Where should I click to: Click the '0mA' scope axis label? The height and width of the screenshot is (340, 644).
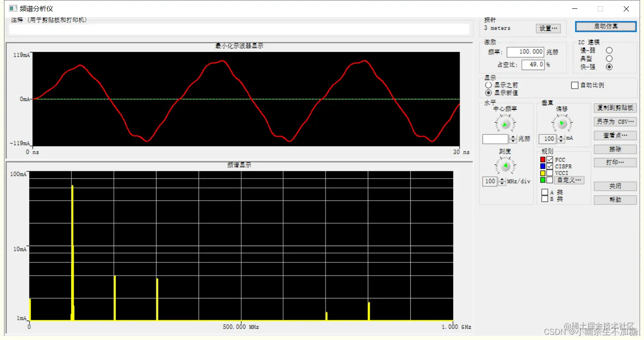(x=25, y=99)
